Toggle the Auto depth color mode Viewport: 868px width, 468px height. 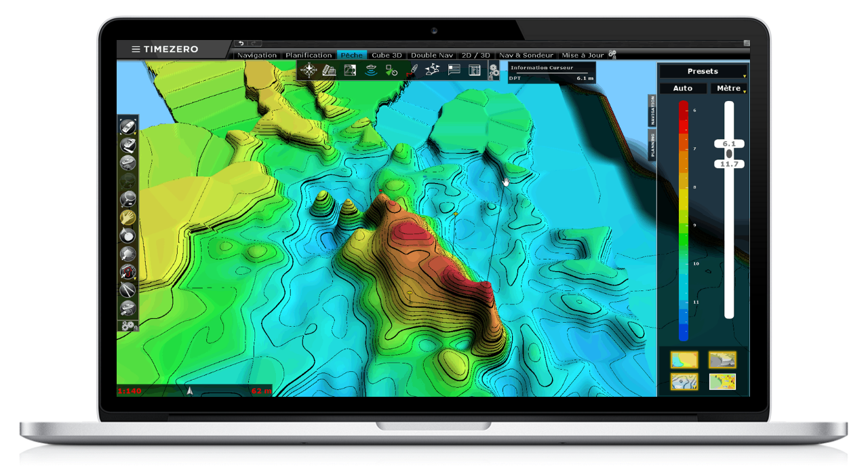pos(682,88)
